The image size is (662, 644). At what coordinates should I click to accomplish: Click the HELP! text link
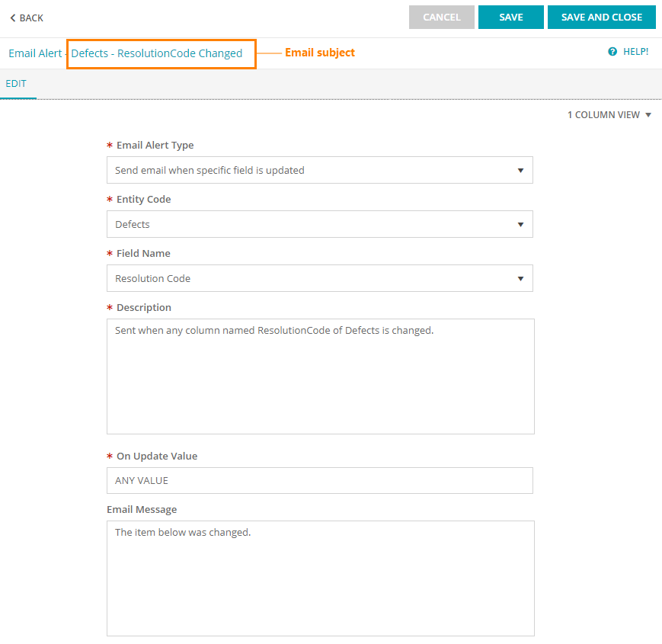[x=636, y=52]
